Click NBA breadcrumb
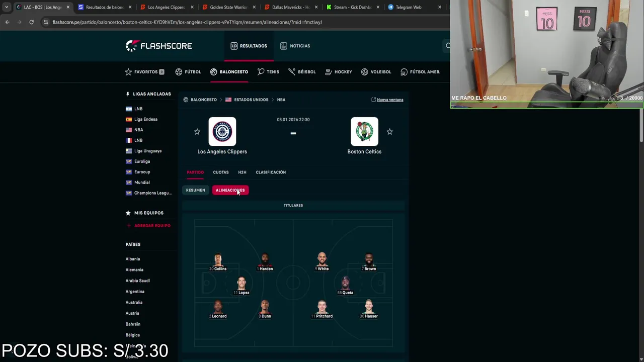Viewport: 644px width, 362px height. 281,100
